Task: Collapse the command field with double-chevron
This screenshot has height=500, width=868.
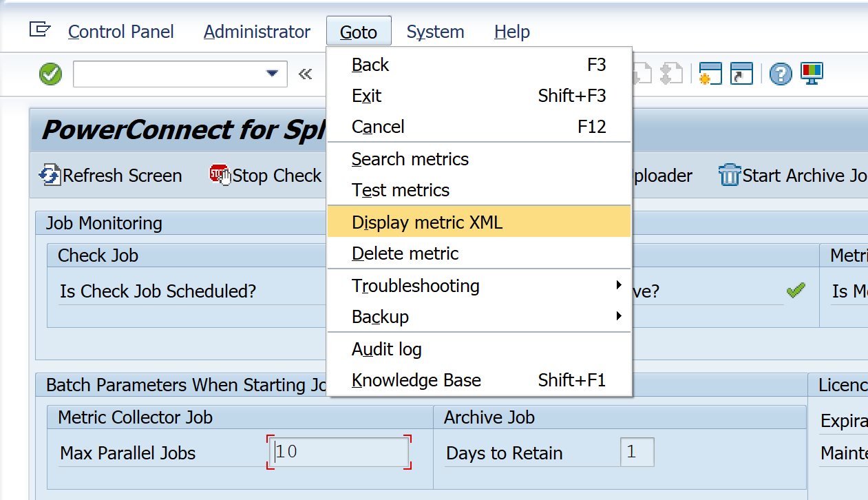Action: tap(306, 74)
